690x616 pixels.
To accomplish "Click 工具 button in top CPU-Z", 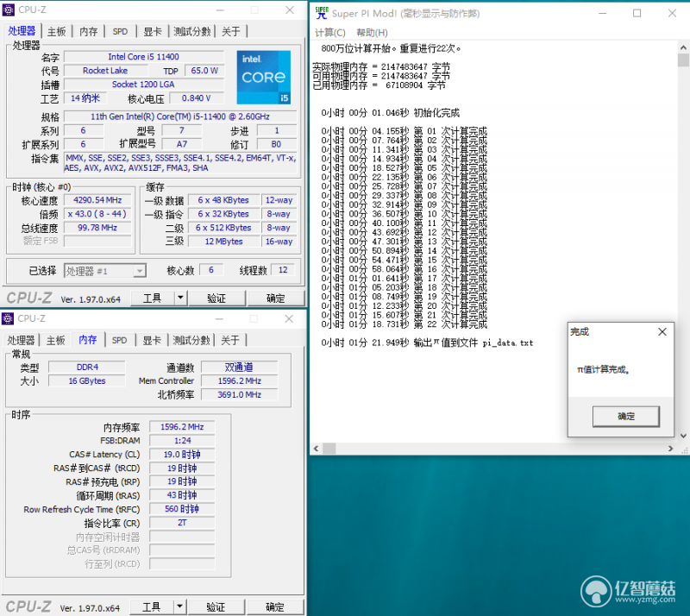I will pyautogui.click(x=153, y=299).
